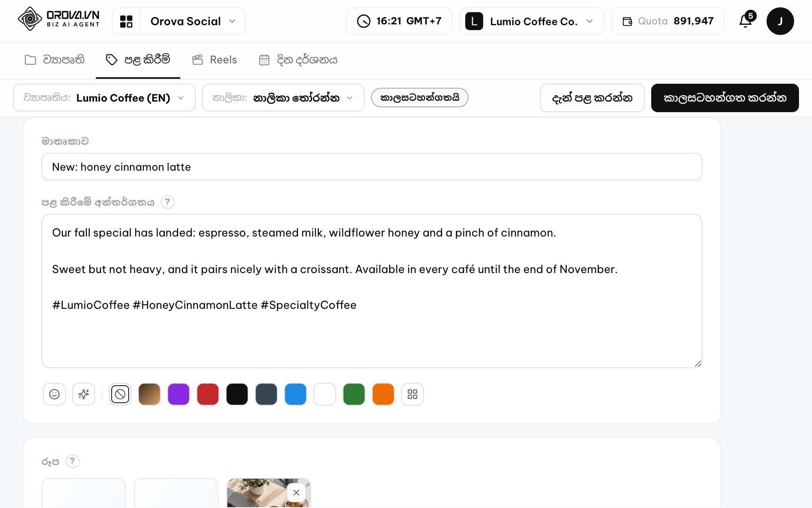Select the no-background option swatch
This screenshot has height=508, width=812.
120,394
